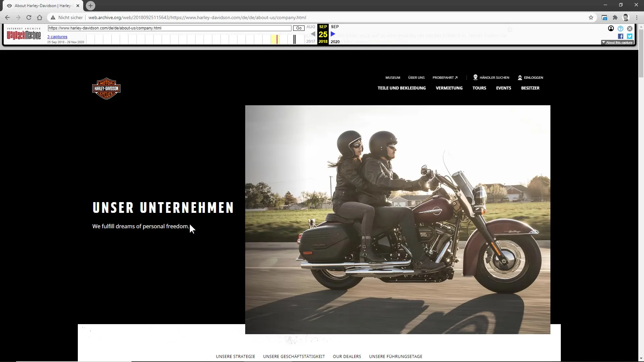Click EINLOGGEN to sign in

pos(530,77)
